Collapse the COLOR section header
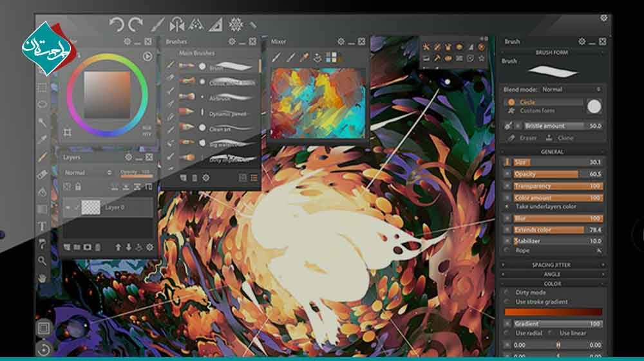The width and height of the screenshot is (644, 361). 552,284
